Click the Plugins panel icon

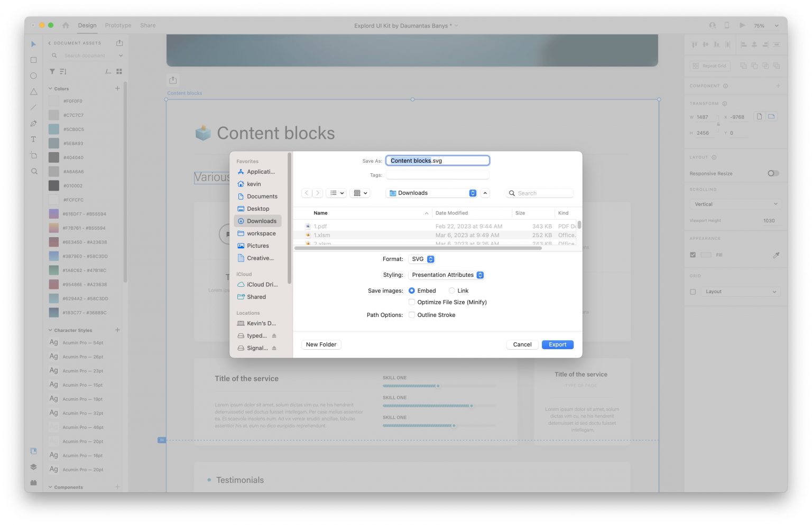tap(33, 482)
